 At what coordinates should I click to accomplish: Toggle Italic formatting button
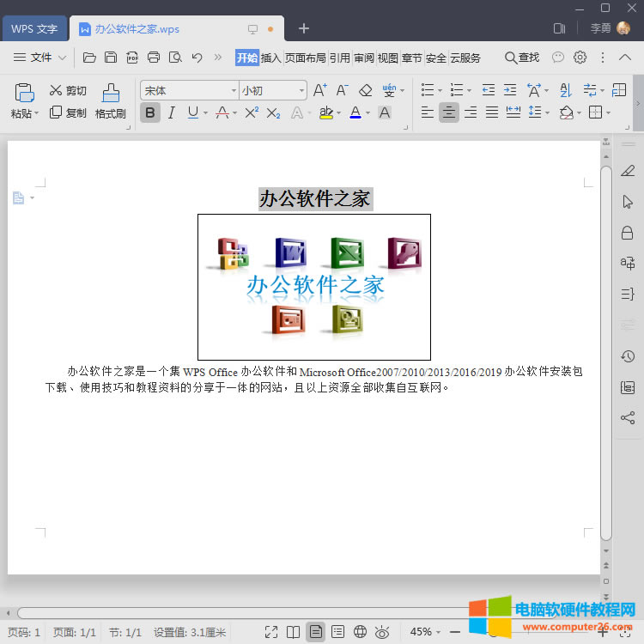click(x=171, y=112)
